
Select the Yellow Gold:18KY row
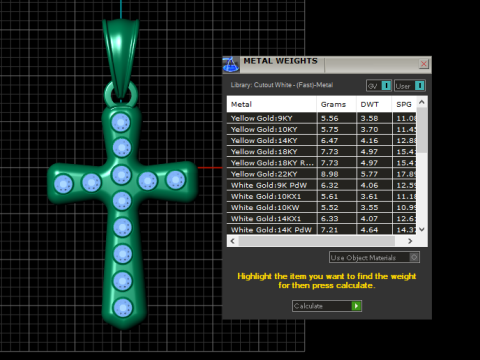click(x=322, y=152)
